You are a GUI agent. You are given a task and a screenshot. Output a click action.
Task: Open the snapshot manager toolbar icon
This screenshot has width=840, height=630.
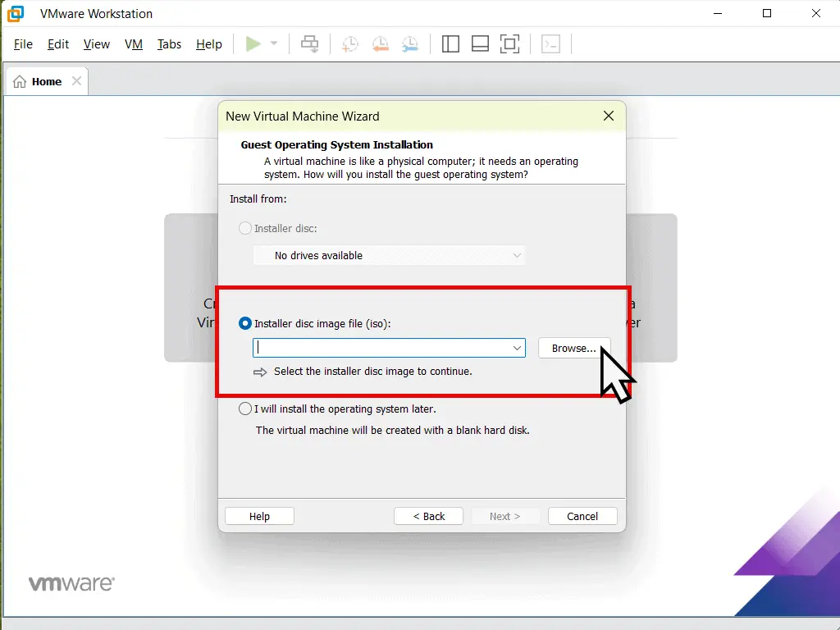point(410,44)
